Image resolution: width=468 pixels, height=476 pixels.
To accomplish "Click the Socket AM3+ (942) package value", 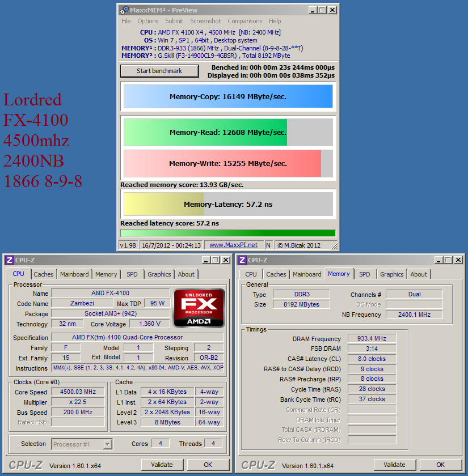I will click(x=110, y=313).
